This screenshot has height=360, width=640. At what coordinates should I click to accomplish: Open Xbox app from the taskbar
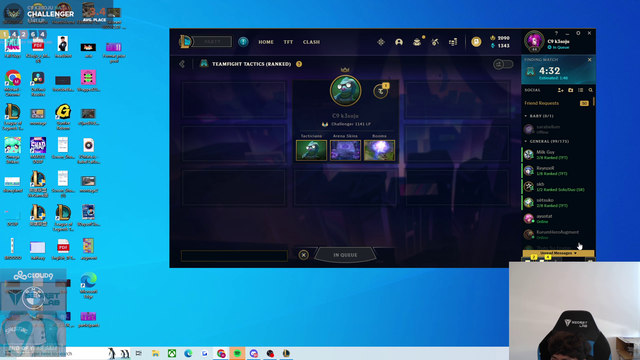[172, 353]
